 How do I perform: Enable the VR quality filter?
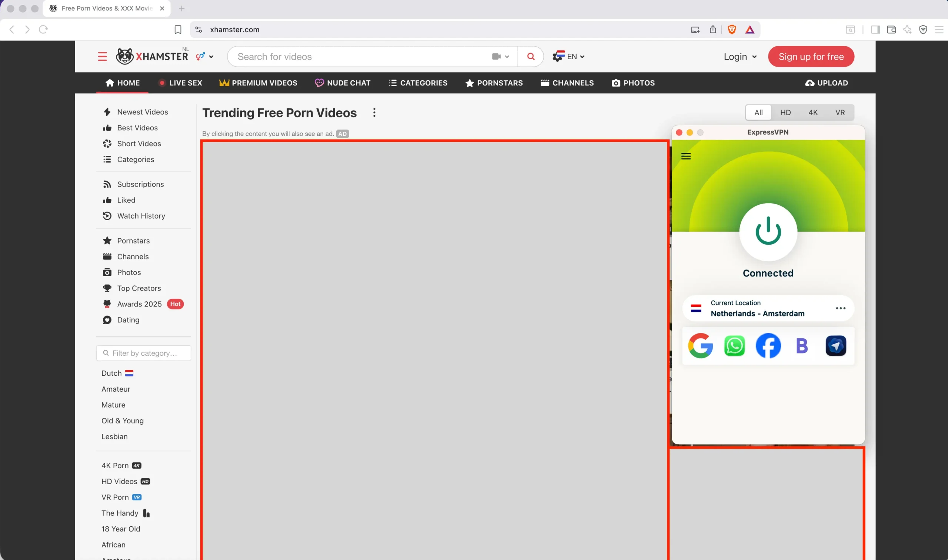[x=840, y=112]
